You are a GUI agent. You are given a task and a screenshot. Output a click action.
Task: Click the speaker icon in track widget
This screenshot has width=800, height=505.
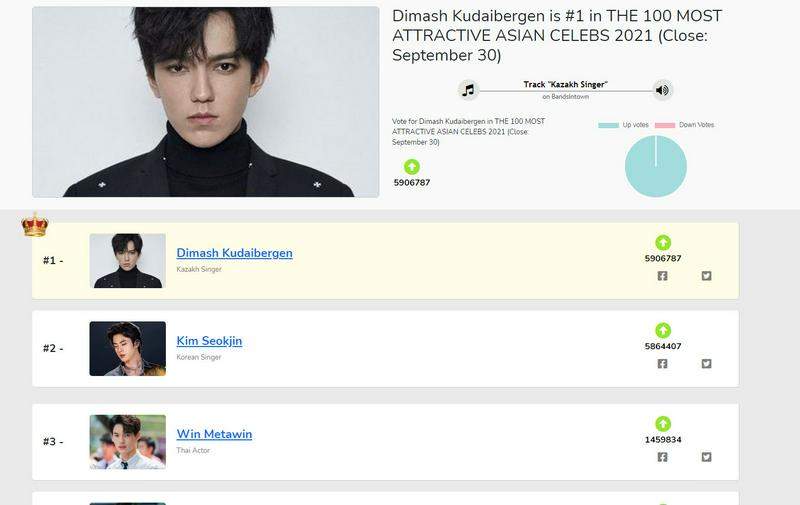click(x=662, y=90)
